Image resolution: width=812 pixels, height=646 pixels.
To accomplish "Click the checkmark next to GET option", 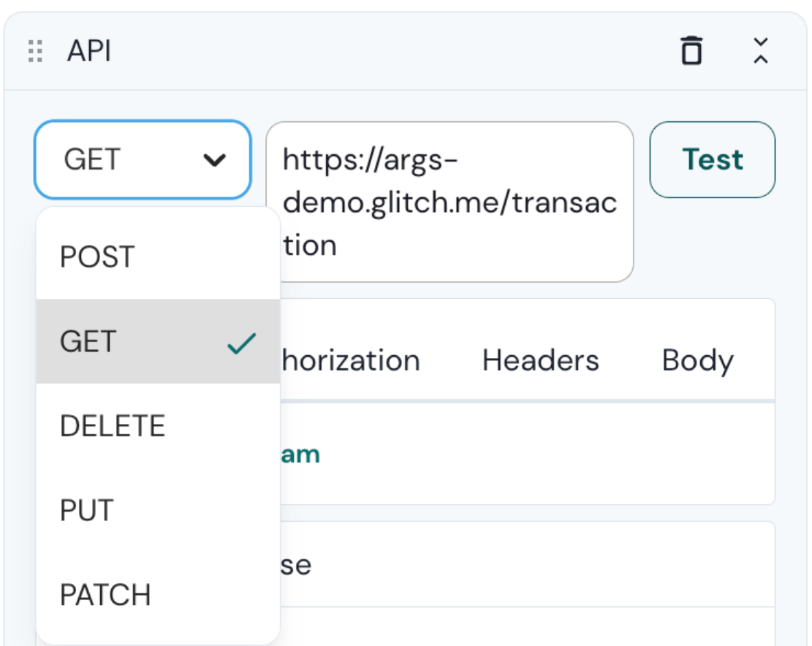I will pos(241,342).
